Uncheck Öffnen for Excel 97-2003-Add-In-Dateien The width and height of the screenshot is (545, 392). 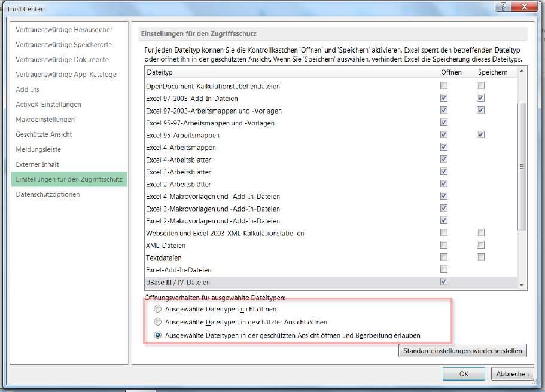point(444,98)
